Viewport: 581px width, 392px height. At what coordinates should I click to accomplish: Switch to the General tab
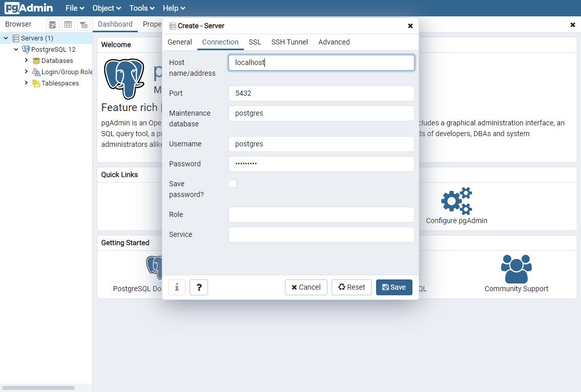coord(180,42)
